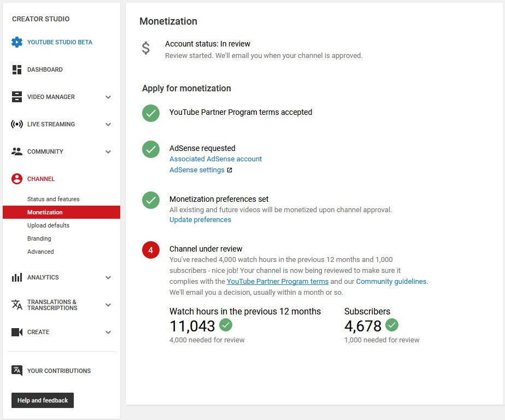Viewport: 505px width, 420px height.
Task: Click the dollar sign account status icon
Action: pos(146,48)
